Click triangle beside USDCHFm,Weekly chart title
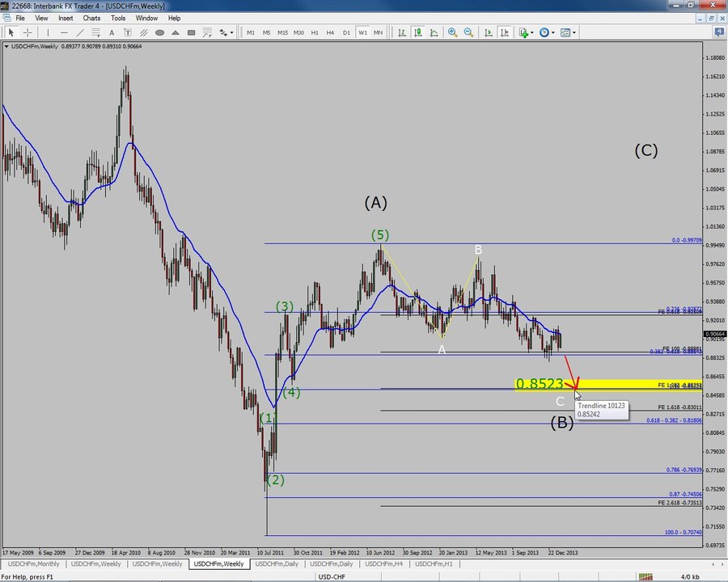This screenshot has height=582, width=728. 6,46
